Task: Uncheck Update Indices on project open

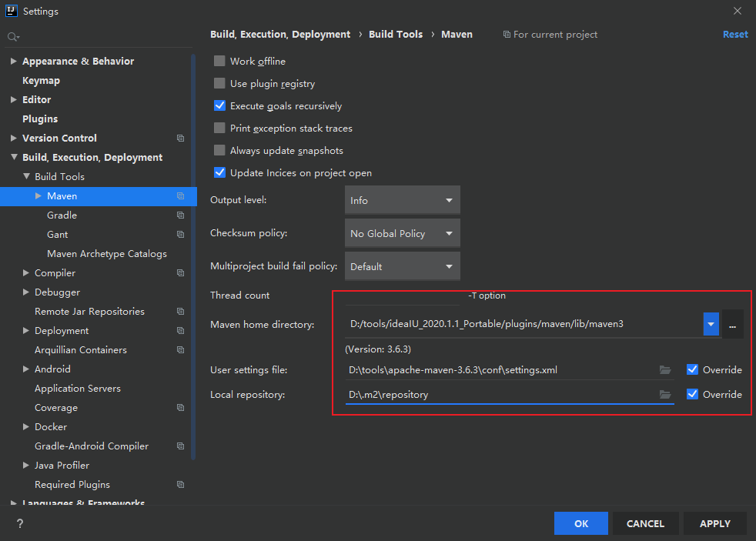Action: point(219,172)
